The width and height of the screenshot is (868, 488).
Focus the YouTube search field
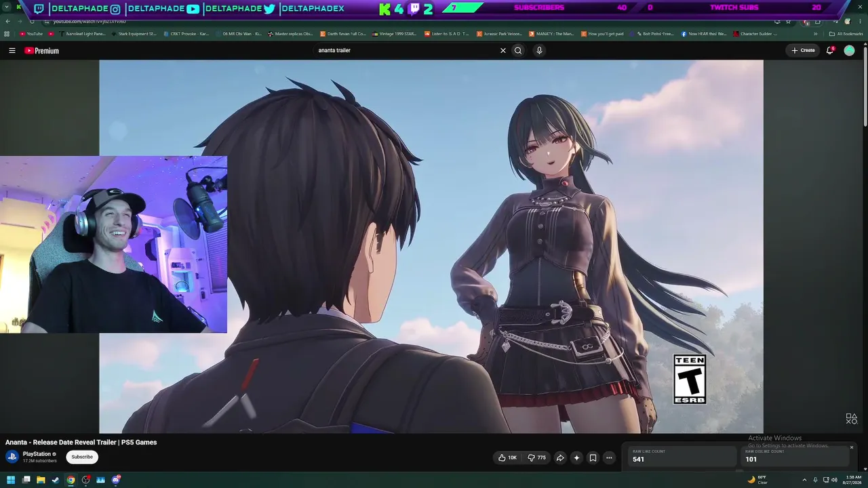pos(407,50)
